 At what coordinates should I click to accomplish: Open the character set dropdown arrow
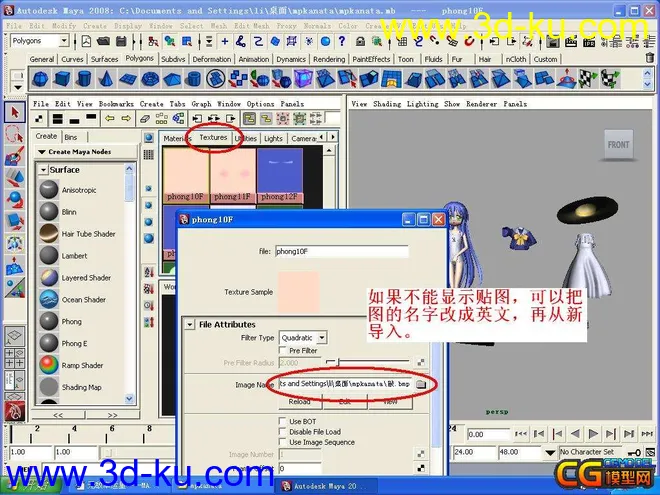tap(550, 453)
